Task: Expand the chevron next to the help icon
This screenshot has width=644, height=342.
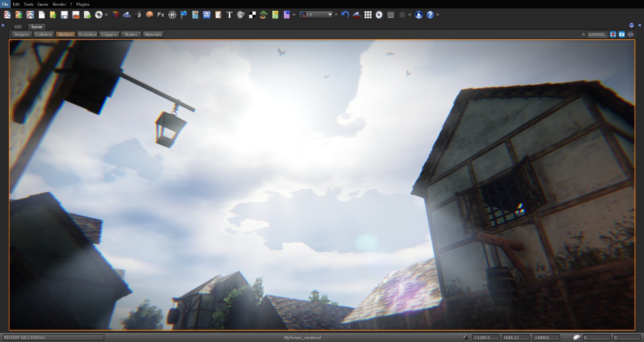Action: pyautogui.click(x=438, y=15)
